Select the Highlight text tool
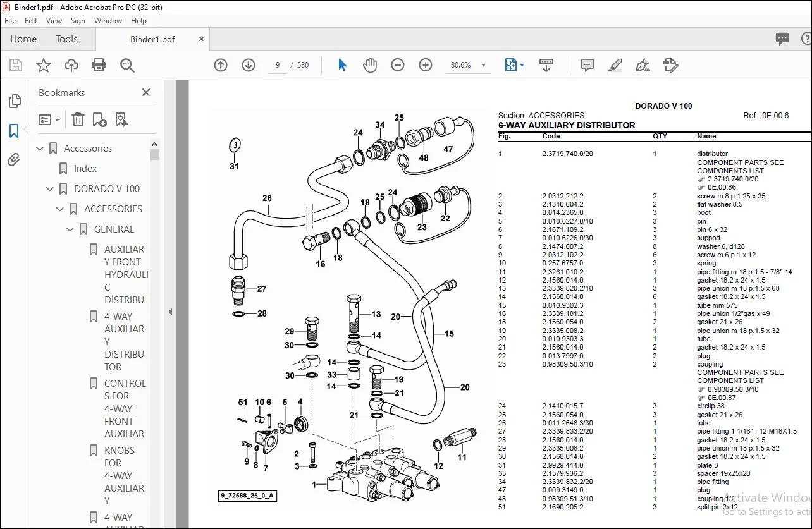The height and width of the screenshot is (529, 812). coord(615,65)
